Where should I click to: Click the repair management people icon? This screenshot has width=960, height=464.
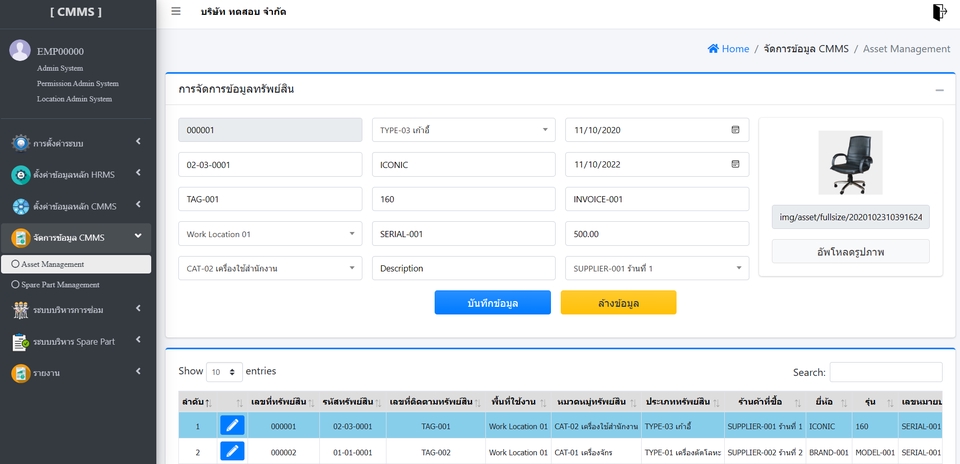click(x=21, y=310)
